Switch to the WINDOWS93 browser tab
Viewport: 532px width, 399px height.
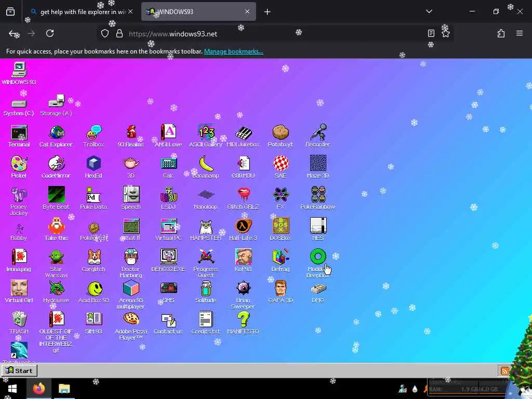[198, 11]
